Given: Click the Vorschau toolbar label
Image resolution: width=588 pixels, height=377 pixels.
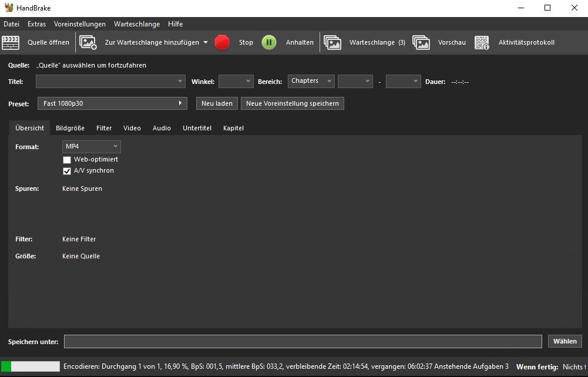Looking at the screenshot, I should tap(452, 42).
